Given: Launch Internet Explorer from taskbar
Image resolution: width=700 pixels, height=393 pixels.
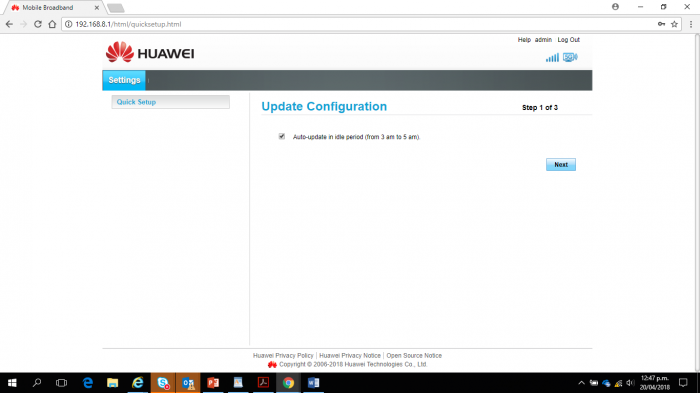Looking at the screenshot, I should click(x=138, y=383).
